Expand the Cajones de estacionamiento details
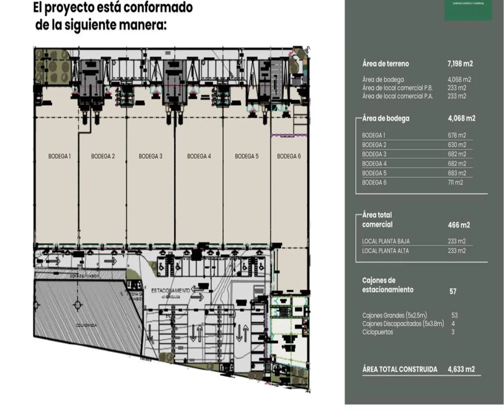Screen dimensions: 504x420 pyautogui.click(x=388, y=285)
